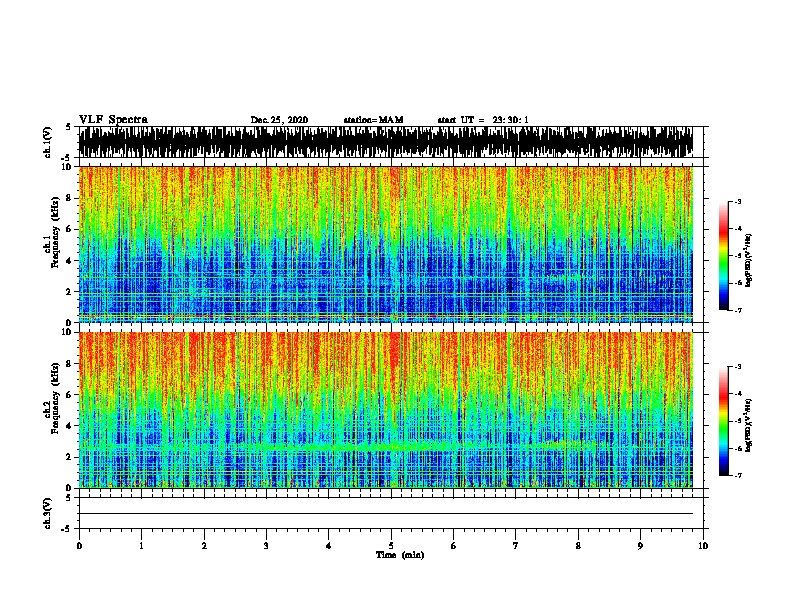792x612 pixels.
Task: Click the ch.2 spectrogram color bar
Action: (x=724, y=421)
